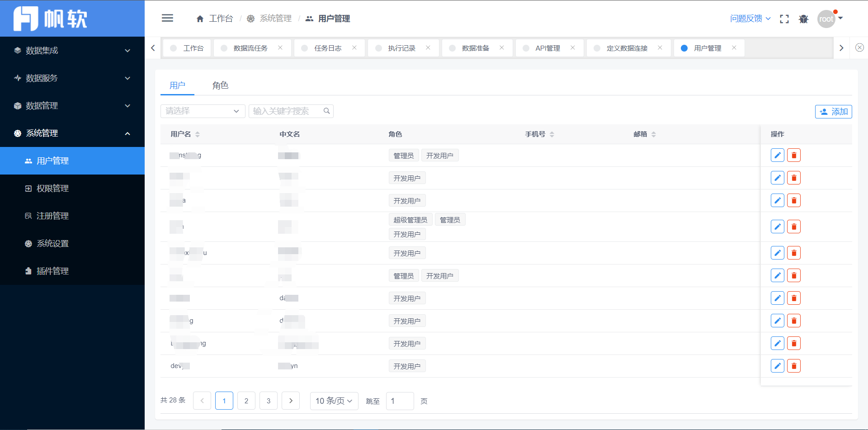Image resolution: width=868 pixels, height=430 pixels.
Task: Click the home icon in the breadcrumb
Action: (x=200, y=19)
